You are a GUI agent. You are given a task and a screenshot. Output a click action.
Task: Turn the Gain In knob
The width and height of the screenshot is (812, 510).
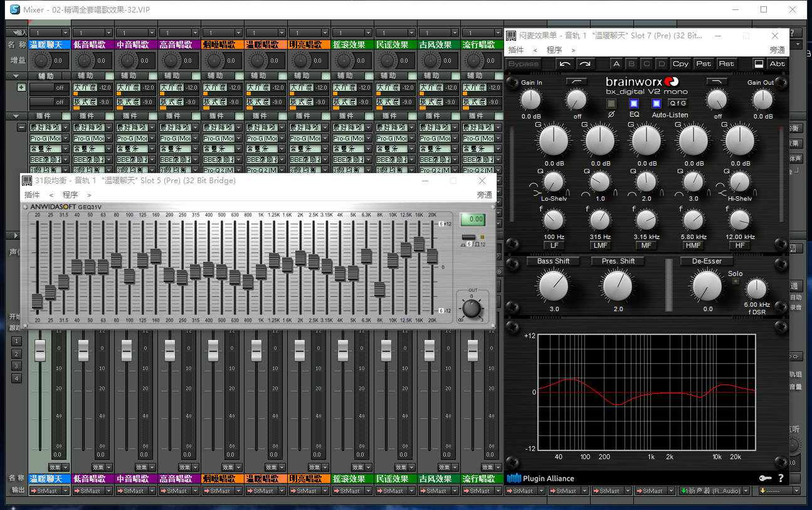(x=530, y=99)
